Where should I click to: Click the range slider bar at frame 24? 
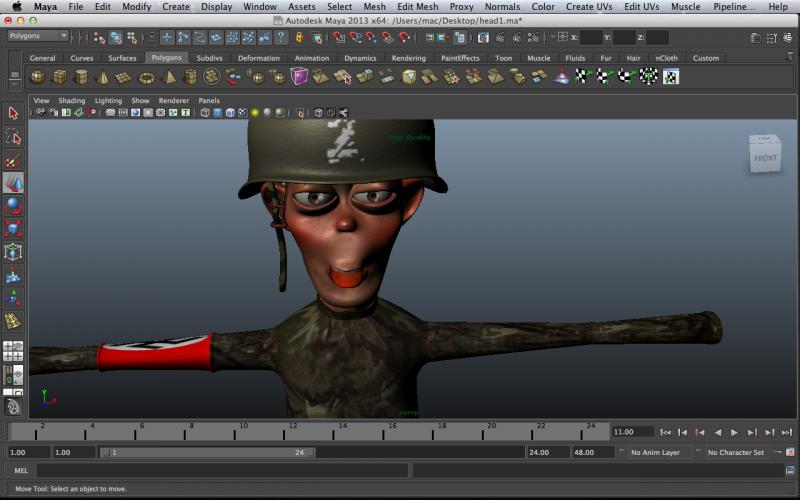point(300,452)
